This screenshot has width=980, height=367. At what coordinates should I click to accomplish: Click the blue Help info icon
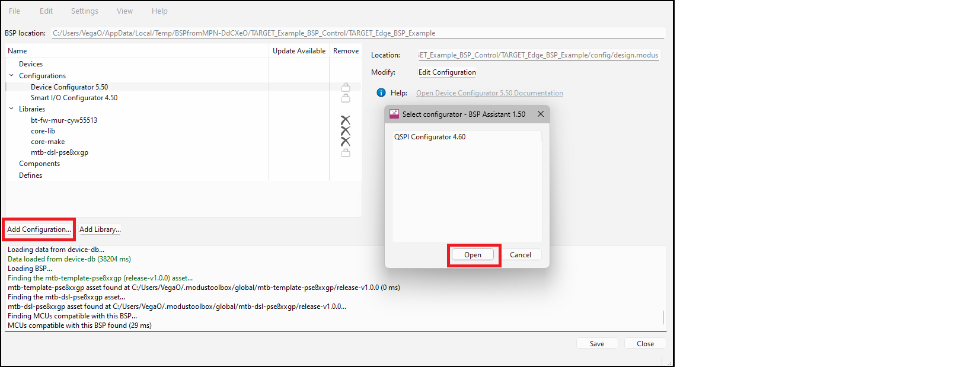tap(381, 93)
